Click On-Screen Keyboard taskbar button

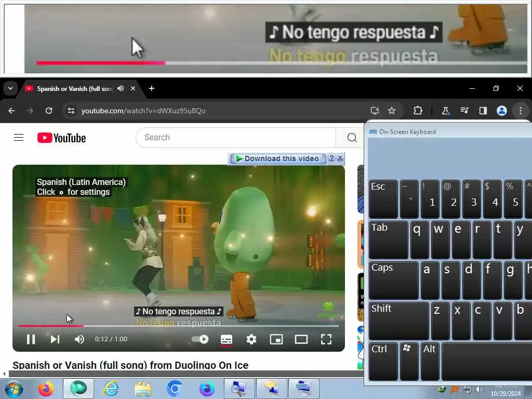pyautogui.click(x=303, y=389)
